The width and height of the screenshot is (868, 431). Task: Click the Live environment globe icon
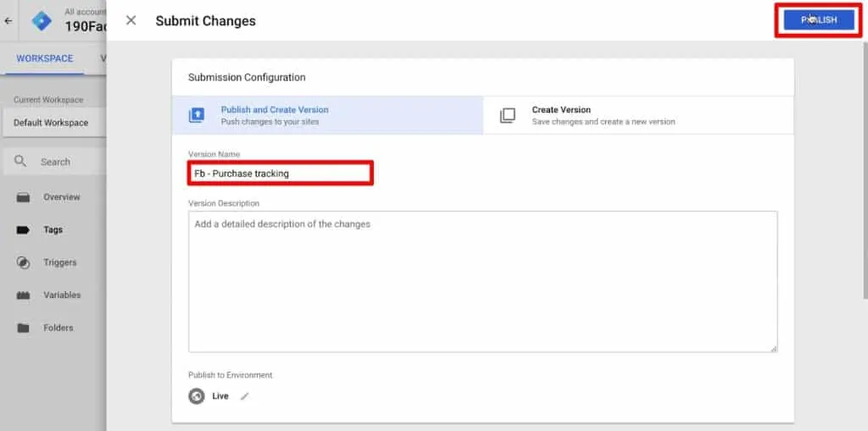click(197, 396)
